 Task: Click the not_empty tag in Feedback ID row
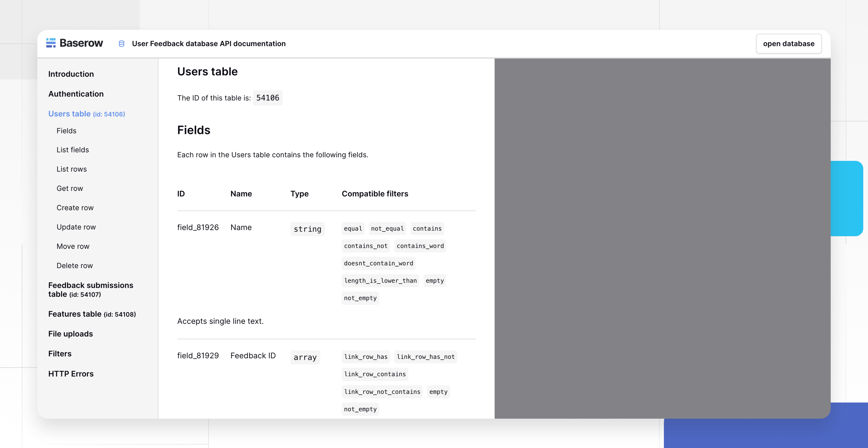pos(360,409)
